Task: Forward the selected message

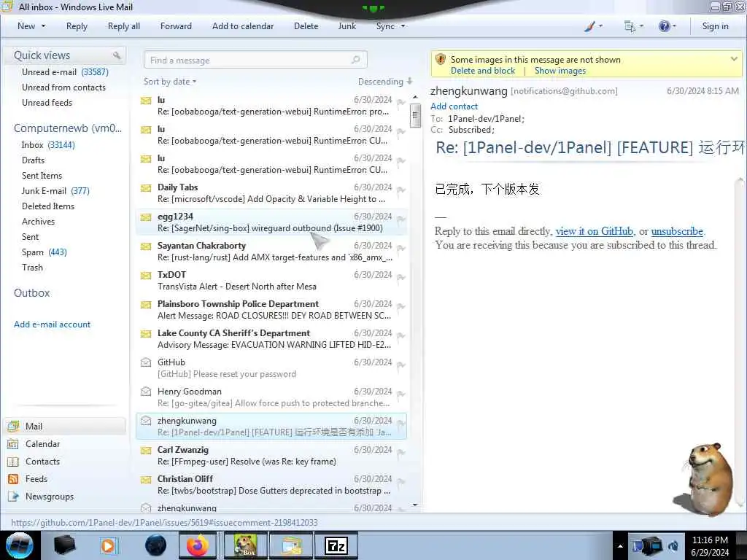Action: pos(176,26)
